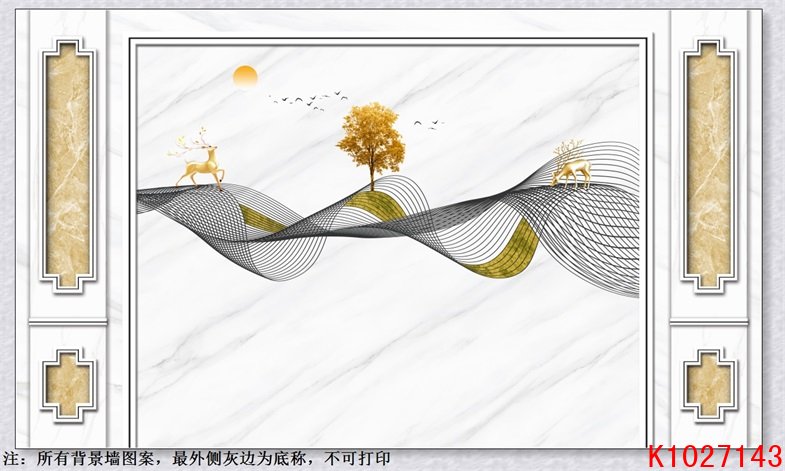The height and width of the screenshot is (471, 785).
Task: Click the grazing golden deer on right
Action: pos(571,165)
